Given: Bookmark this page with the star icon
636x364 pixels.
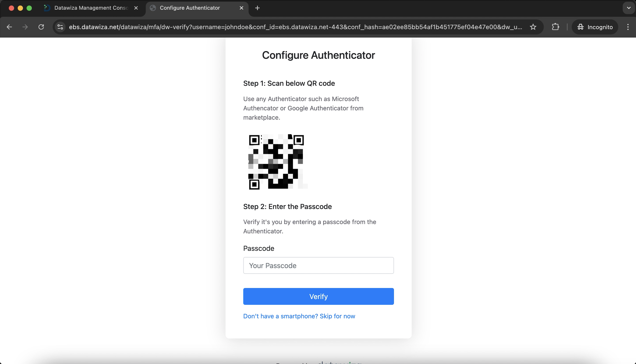Looking at the screenshot, I should pyautogui.click(x=533, y=27).
